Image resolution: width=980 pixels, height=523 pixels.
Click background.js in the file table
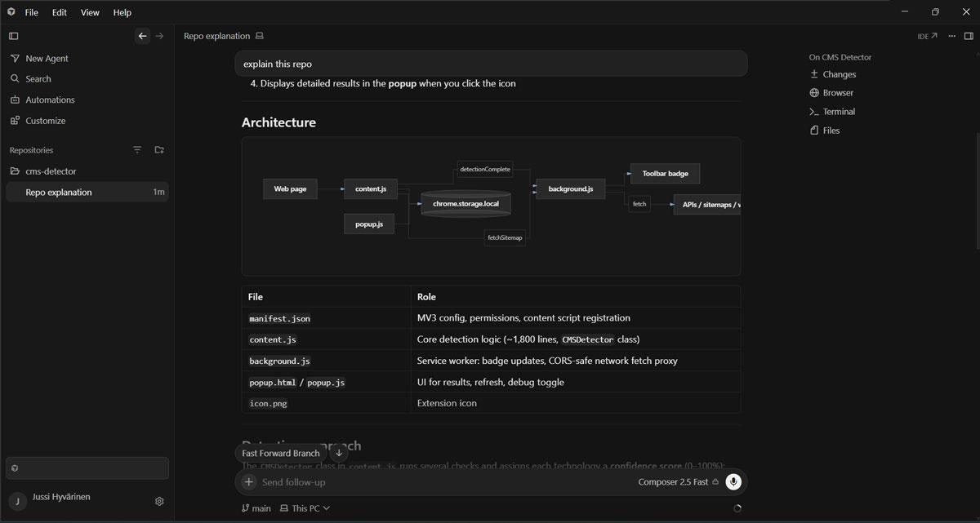tap(279, 361)
